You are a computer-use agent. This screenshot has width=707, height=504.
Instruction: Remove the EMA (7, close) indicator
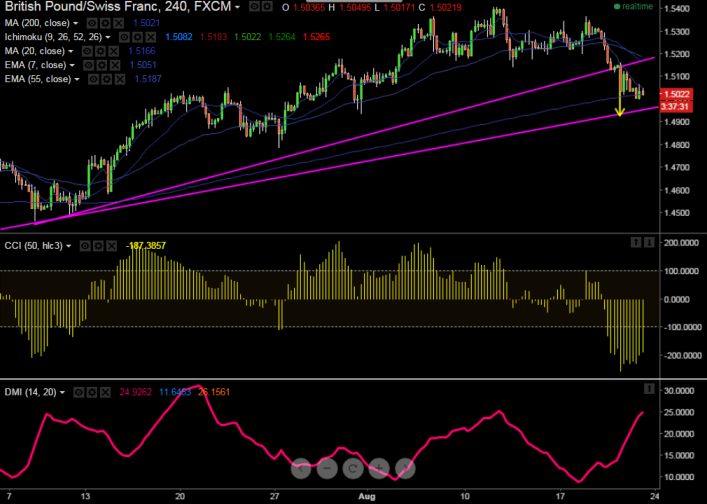point(115,65)
